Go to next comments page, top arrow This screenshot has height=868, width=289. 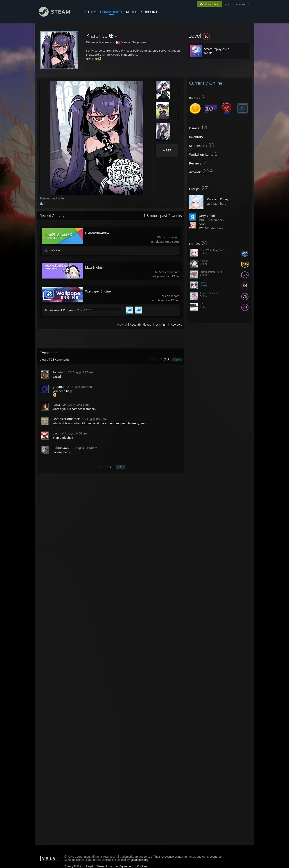pos(177,360)
